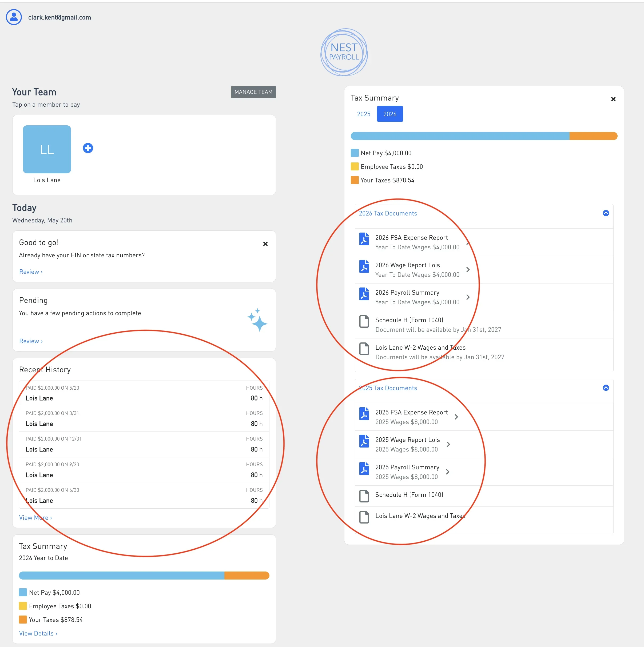This screenshot has width=644, height=647.
Task: Click the sparkle icon in Pending card
Action: 257,320
